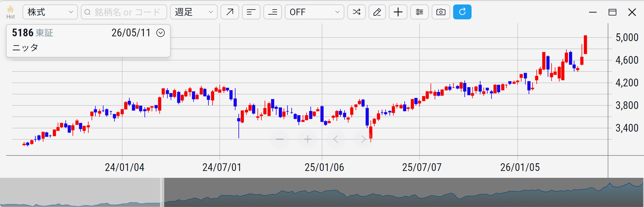Move chart forward with right chevron button
Viewport: 644px width, 207px height.
pyautogui.click(x=363, y=139)
